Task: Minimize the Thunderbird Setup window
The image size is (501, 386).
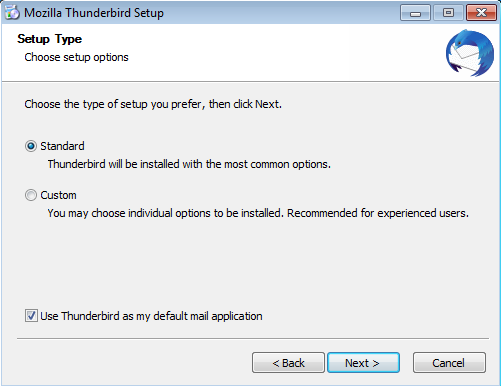Action: coord(415,13)
